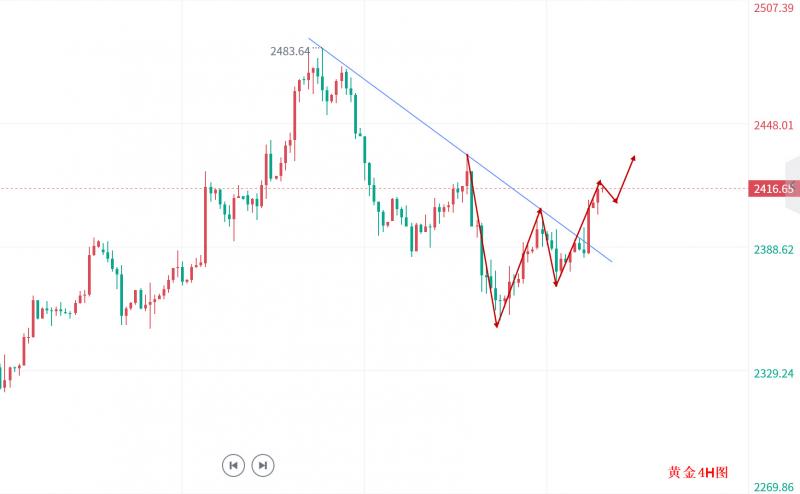The width and height of the screenshot is (800, 494).
Task: Click the skip-to-next bar button
Action: click(x=262, y=465)
